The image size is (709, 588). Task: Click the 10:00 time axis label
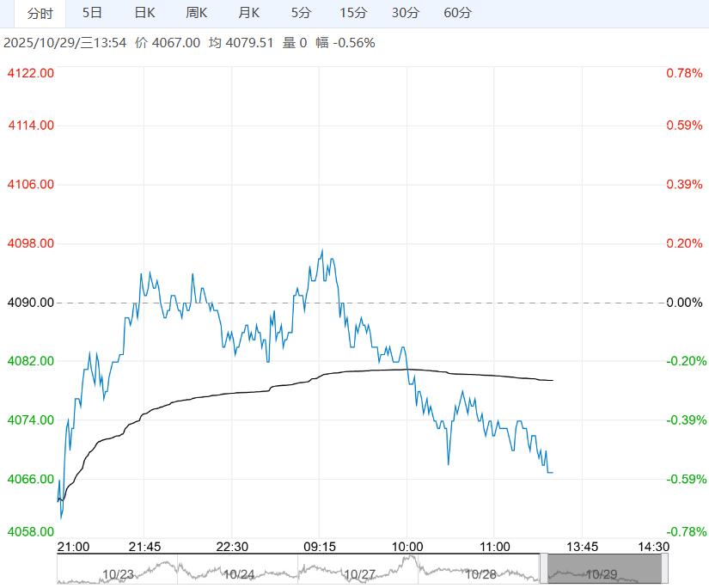(x=407, y=547)
